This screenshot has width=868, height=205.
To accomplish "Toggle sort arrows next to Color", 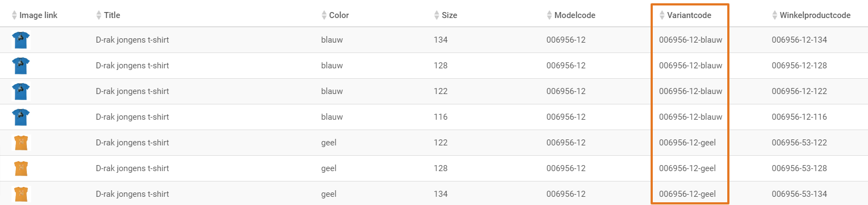I will tap(324, 15).
